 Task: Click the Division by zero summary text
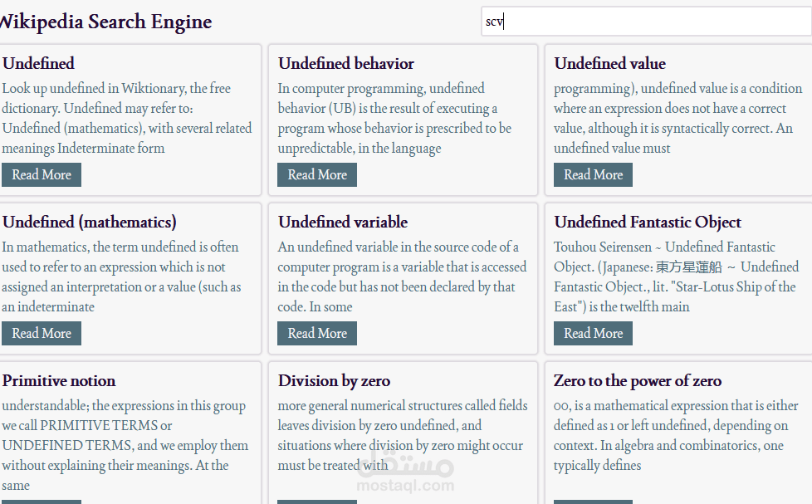click(403, 435)
